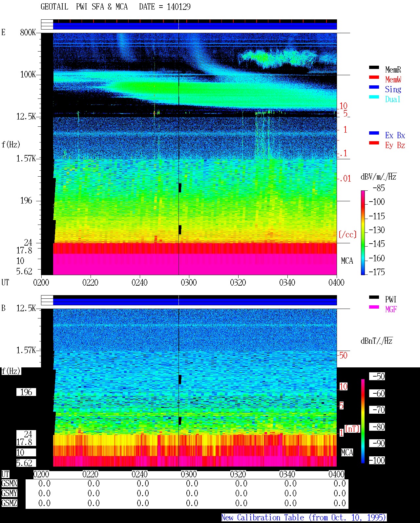
Task: Open the New Calibration Table note
Action: 304,518
